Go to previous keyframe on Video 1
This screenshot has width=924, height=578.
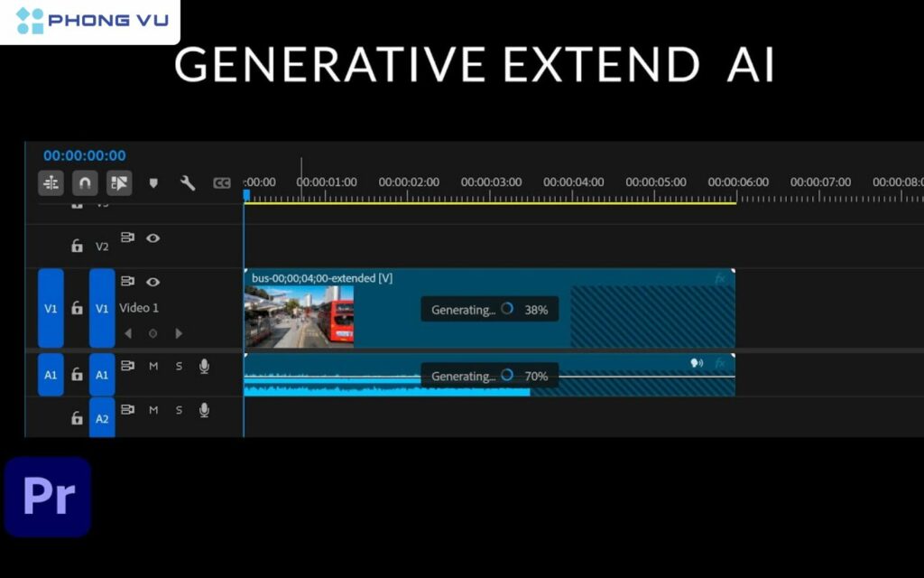(128, 332)
